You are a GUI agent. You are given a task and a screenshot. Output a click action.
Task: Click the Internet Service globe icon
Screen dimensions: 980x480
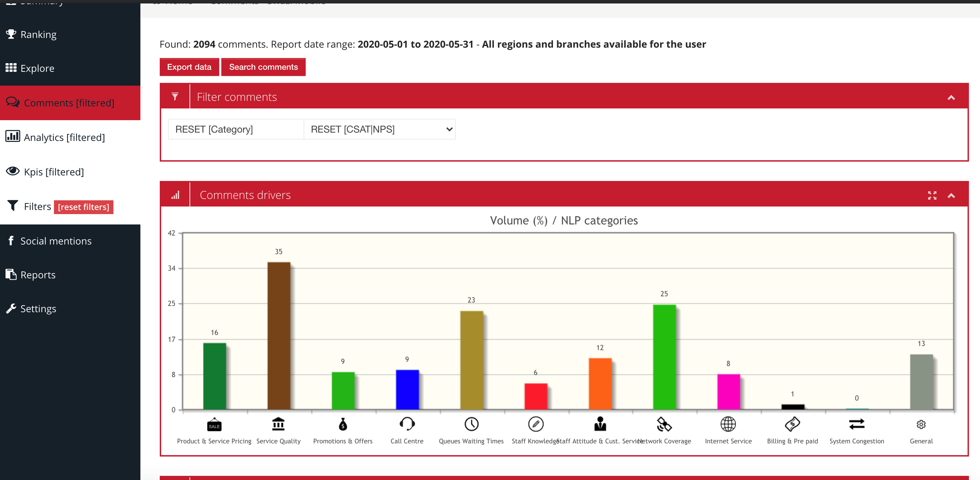click(728, 424)
